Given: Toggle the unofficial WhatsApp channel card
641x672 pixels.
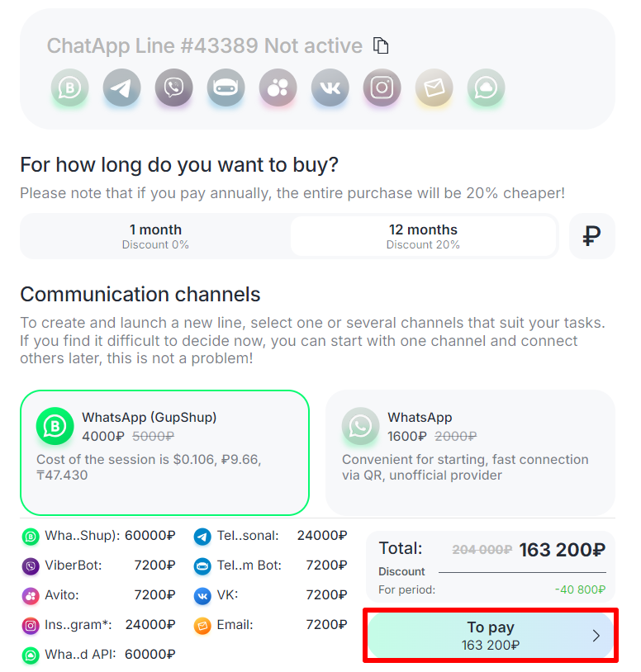Looking at the screenshot, I should [470, 452].
